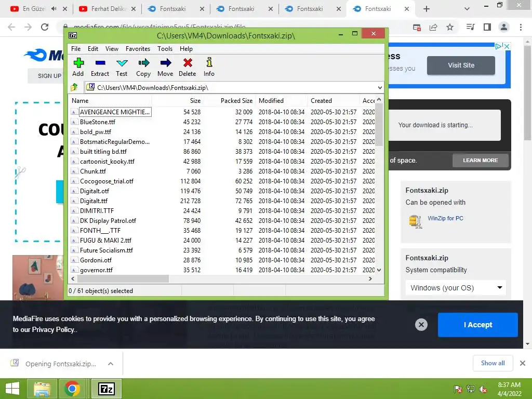
Task: Select the DIMITRI.TTF file
Action: pos(97,211)
